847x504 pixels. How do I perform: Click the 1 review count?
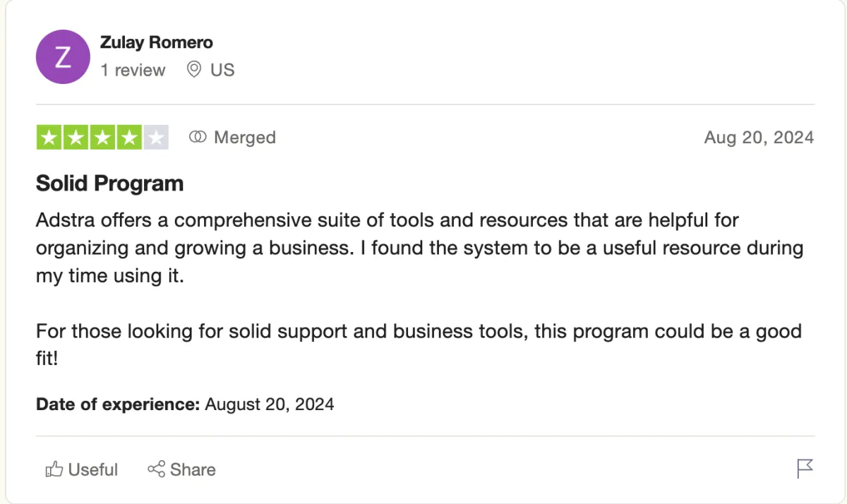(133, 70)
